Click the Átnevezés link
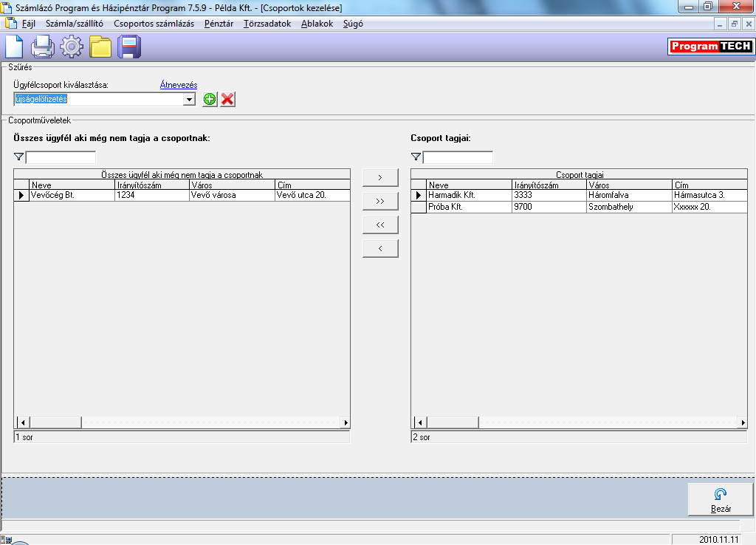This screenshot has width=756, height=545. click(179, 85)
